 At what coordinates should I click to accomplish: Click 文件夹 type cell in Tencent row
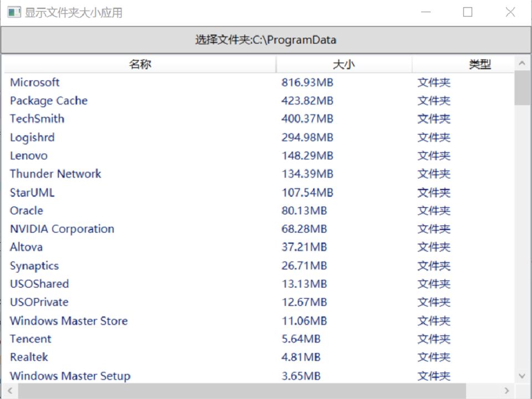point(434,339)
